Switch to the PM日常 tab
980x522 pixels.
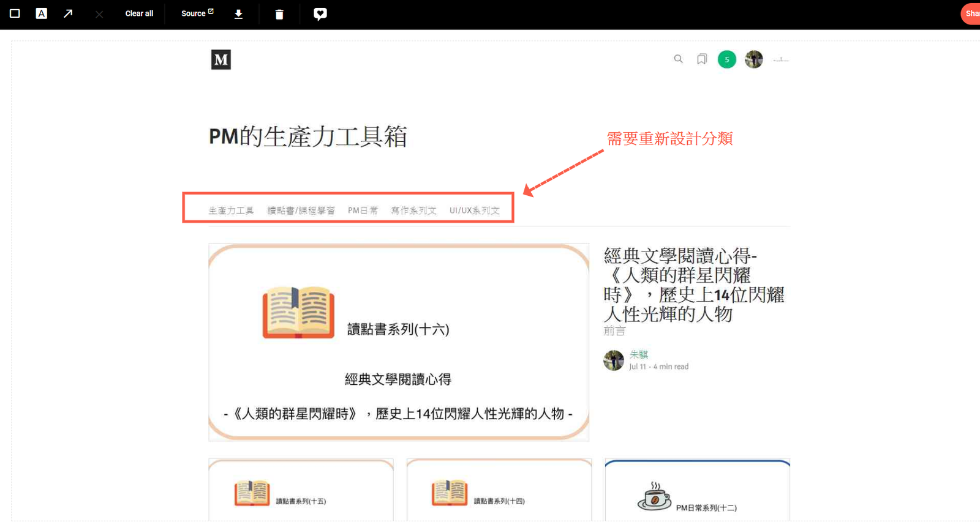click(363, 211)
